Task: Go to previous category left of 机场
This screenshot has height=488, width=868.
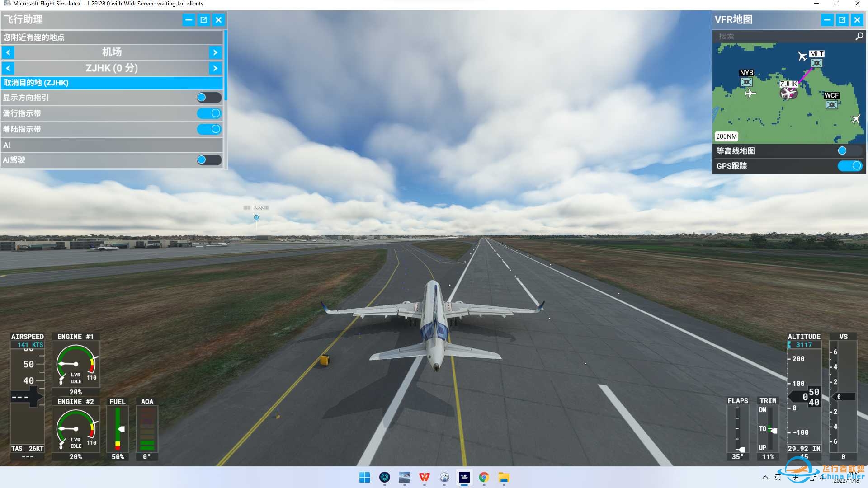Action: [x=8, y=52]
